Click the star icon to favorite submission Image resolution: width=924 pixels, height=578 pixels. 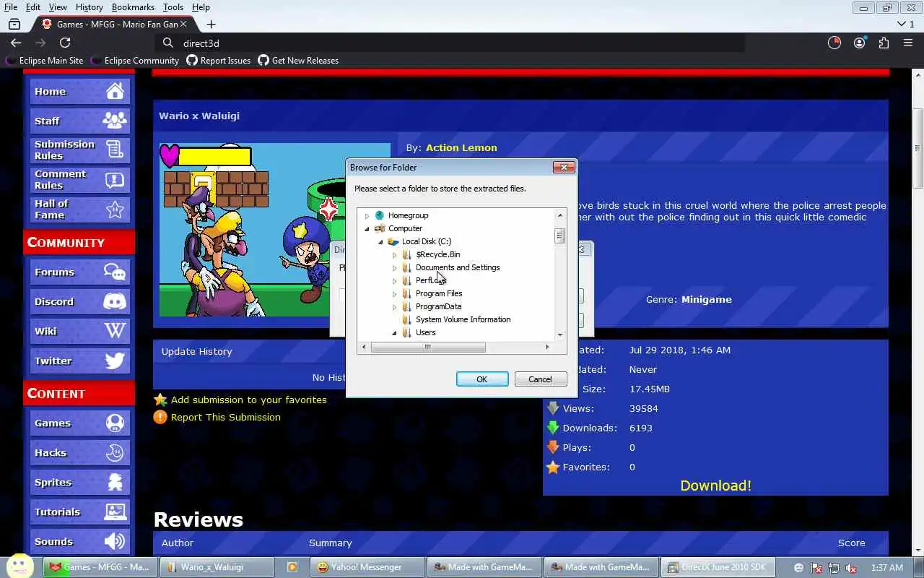click(x=160, y=400)
